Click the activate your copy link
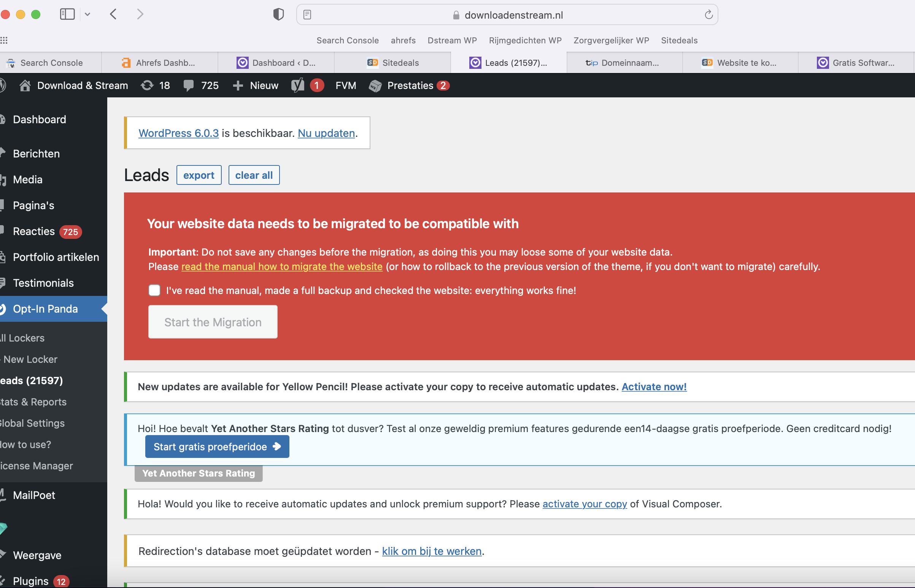 [x=585, y=504]
